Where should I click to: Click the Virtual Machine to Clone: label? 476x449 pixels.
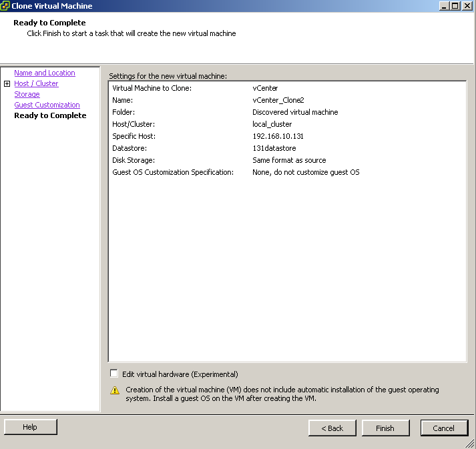coord(152,88)
